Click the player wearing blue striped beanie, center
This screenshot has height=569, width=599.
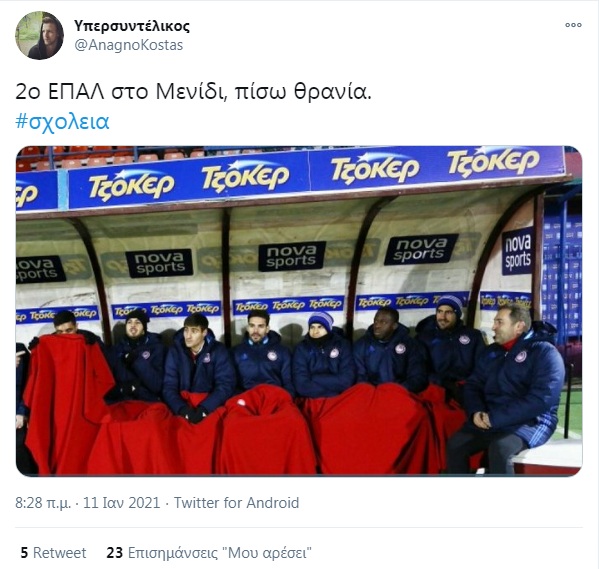(x=323, y=355)
